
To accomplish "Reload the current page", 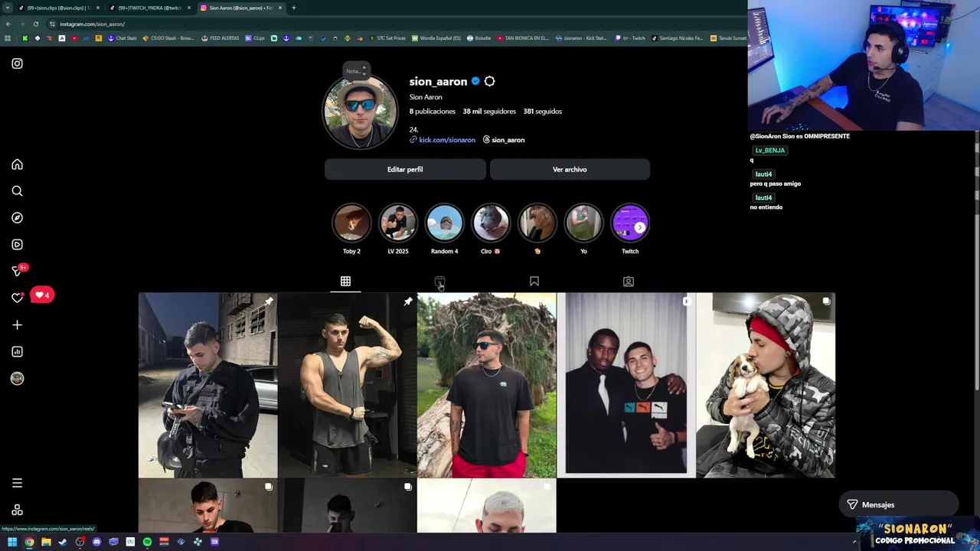I will coord(35,24).
